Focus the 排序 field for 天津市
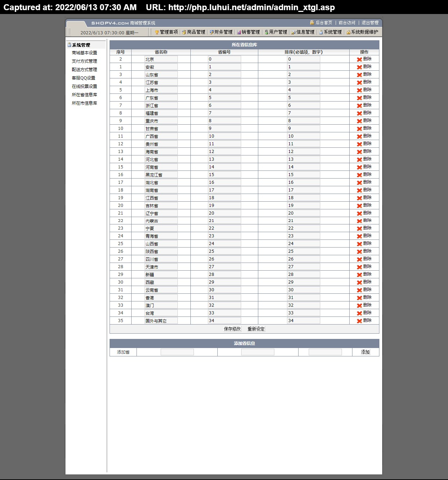Screen dimensions: 448x480 pos(303,267)
